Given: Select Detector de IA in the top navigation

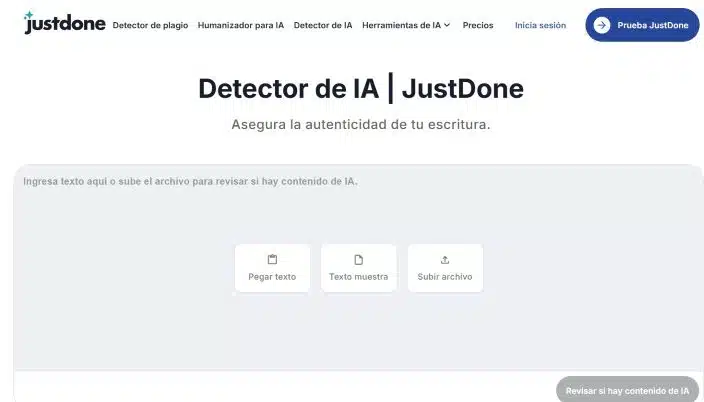Looking at the screenshot, I should click(322, 25).
